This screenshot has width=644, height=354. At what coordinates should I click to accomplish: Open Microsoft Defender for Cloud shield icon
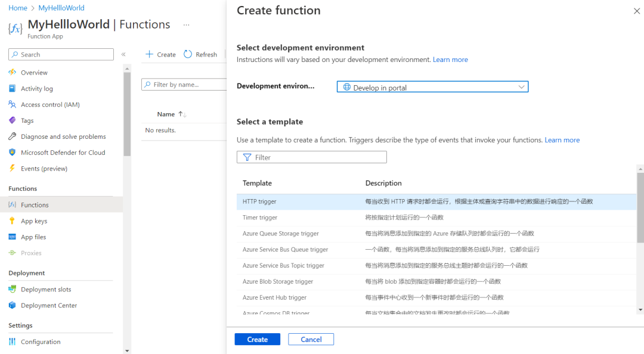pyautogui.click(x=12, y=153)
